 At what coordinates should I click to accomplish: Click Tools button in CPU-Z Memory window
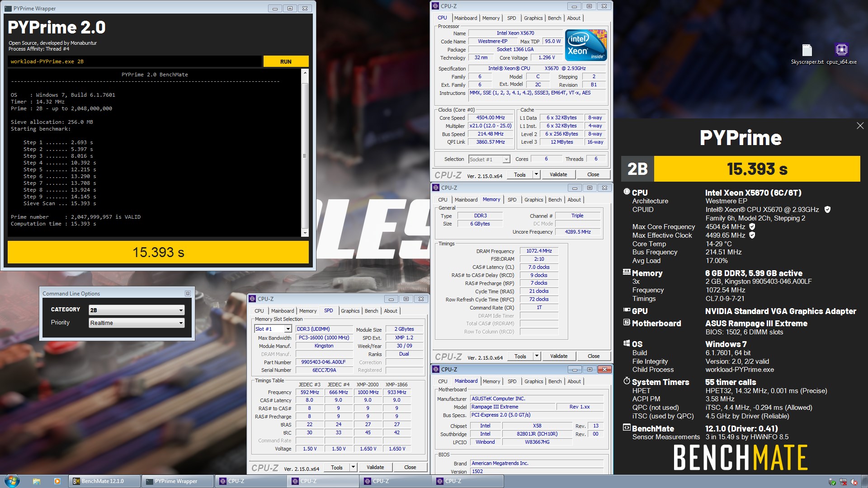coord(520,356)
